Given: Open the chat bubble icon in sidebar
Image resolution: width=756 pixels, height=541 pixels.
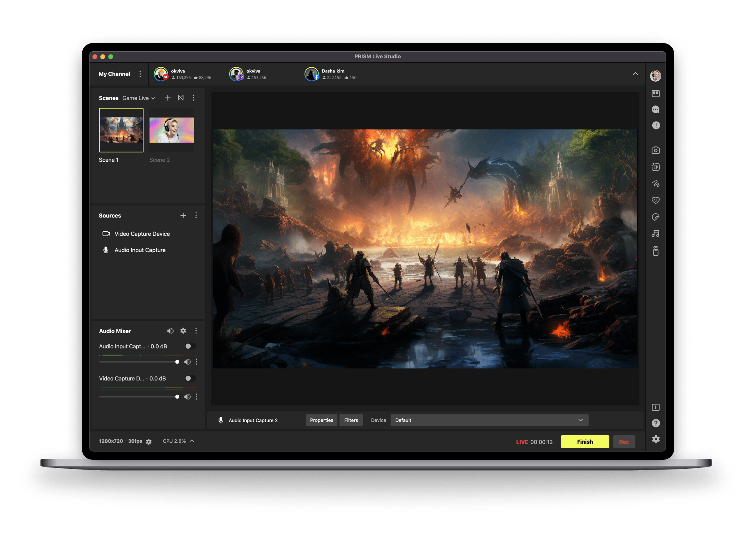Looking at the screenshot, I should point(656,110).
